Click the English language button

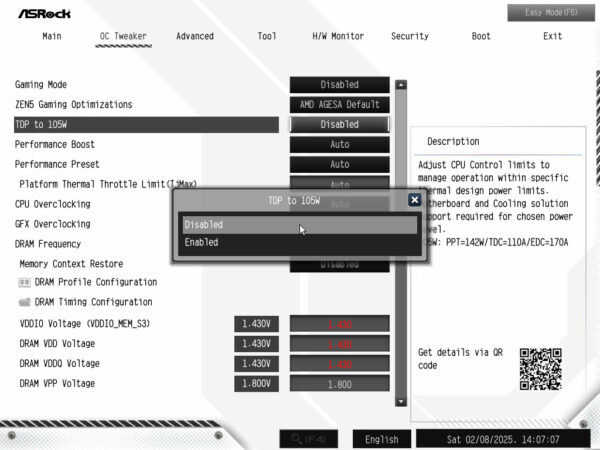tap(381, 439)
